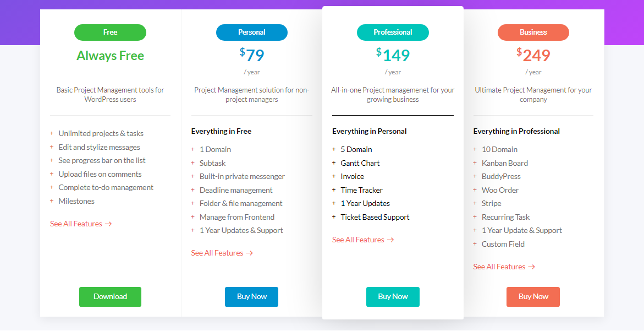Select the blue Personal plan badge
Screen dimensions: 644x331
[x=251, y=32]
